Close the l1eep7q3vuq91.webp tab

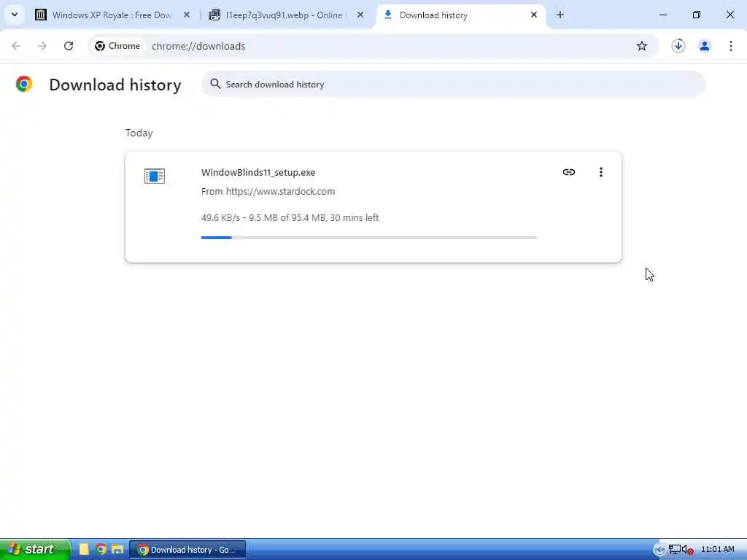360,15
